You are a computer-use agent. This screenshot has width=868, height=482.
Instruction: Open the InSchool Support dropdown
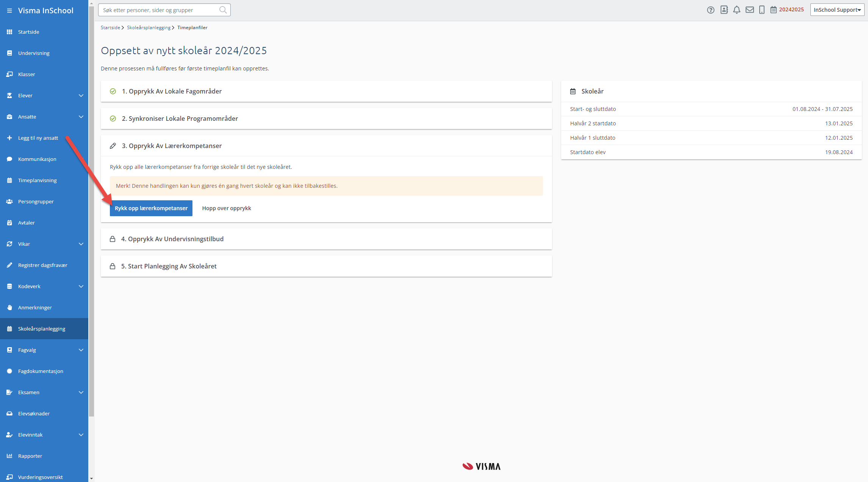[x=837, y=10]
